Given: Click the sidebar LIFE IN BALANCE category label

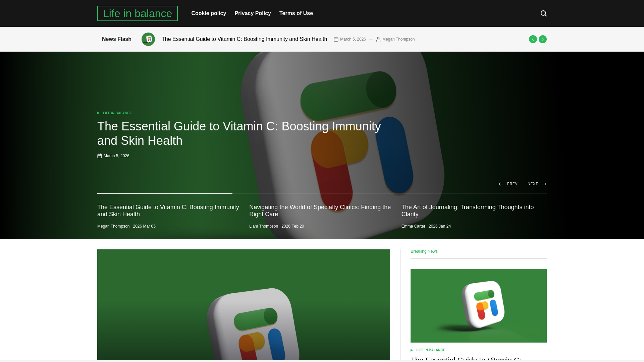Looking at the screenshot, I should 430,350.
